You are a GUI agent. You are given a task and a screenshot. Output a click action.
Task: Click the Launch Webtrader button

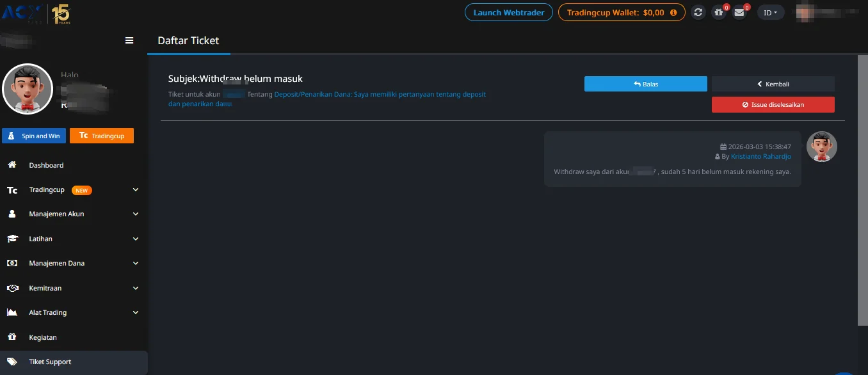509,12
